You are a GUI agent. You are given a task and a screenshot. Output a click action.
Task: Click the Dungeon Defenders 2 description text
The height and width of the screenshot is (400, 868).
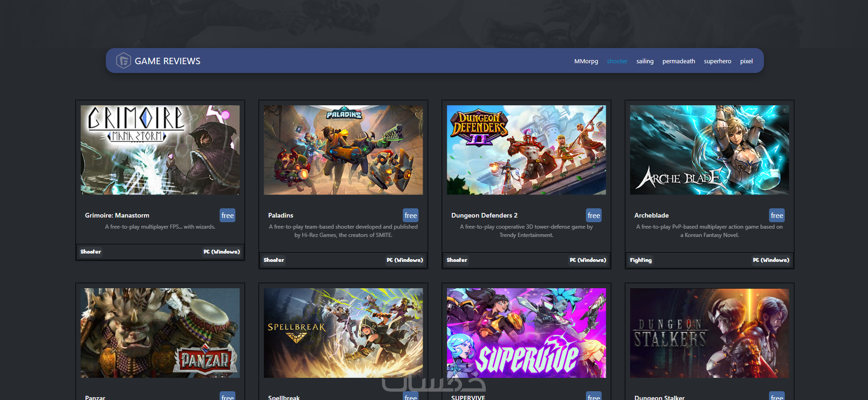tap(526, 231)
